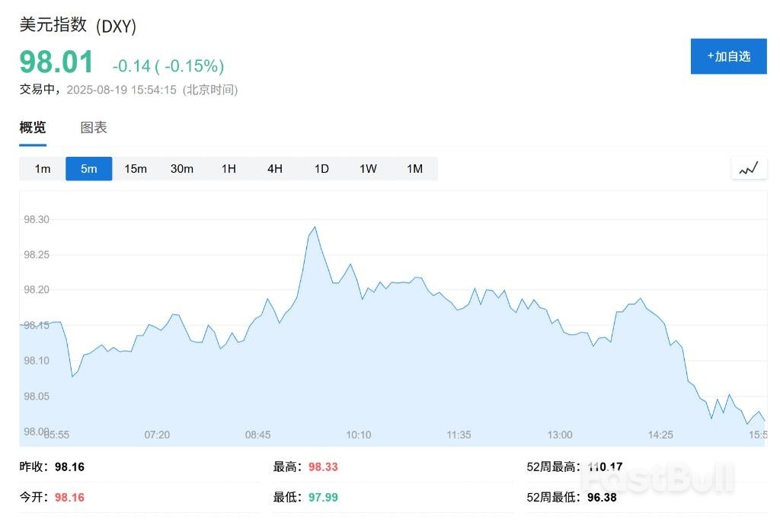
Task: Choose the 4H candlestick interval
Action: (275, 168)
